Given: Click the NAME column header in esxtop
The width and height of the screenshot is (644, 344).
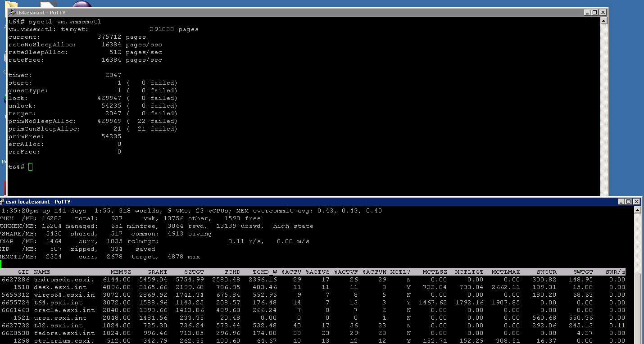Looking at the screenshot, I should 42,272.
